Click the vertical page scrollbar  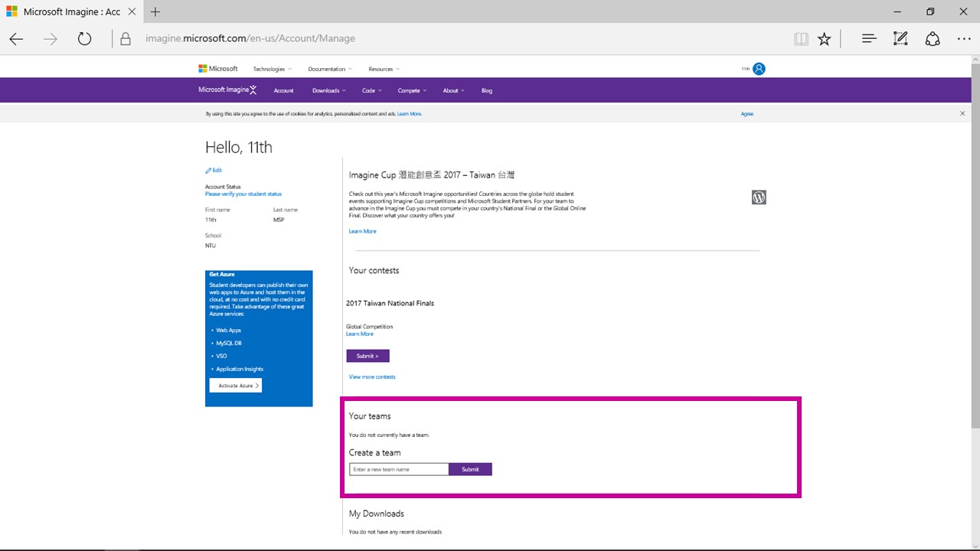pos(975,246)
